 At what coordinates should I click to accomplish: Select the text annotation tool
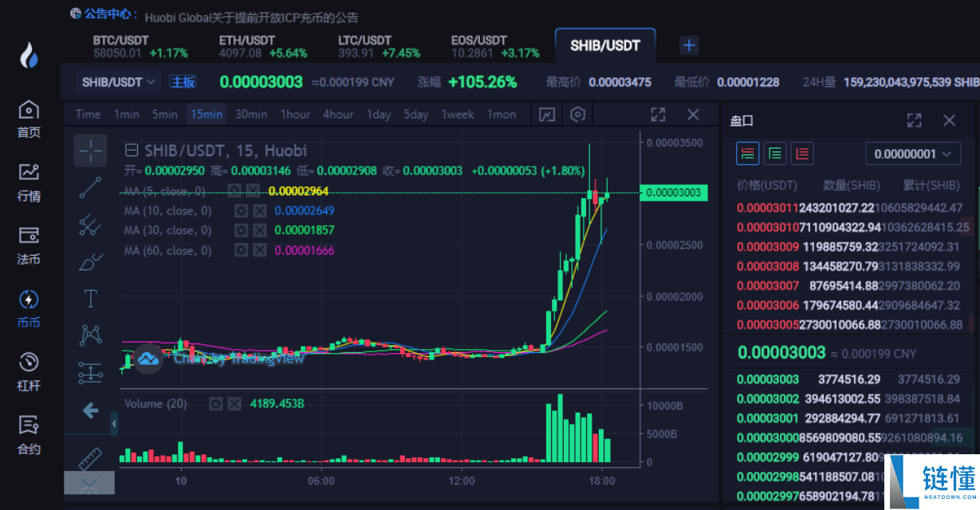coord(90,299)
